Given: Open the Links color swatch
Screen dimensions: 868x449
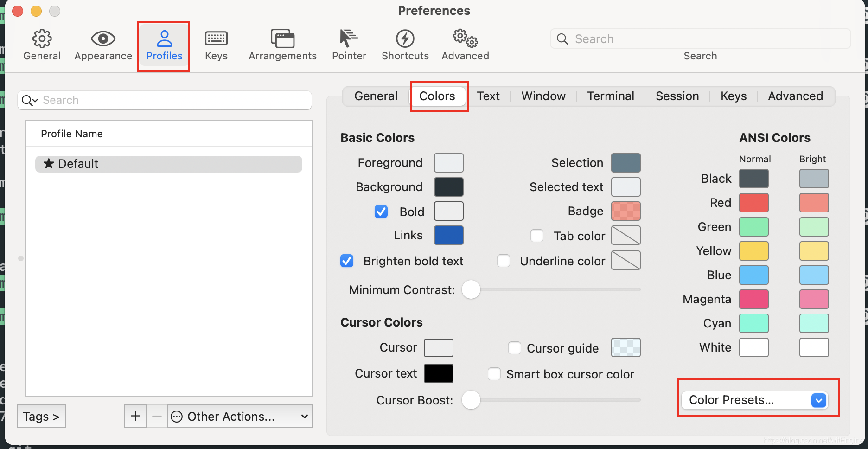Looking at the screenshot, I should tap(449, 235).
